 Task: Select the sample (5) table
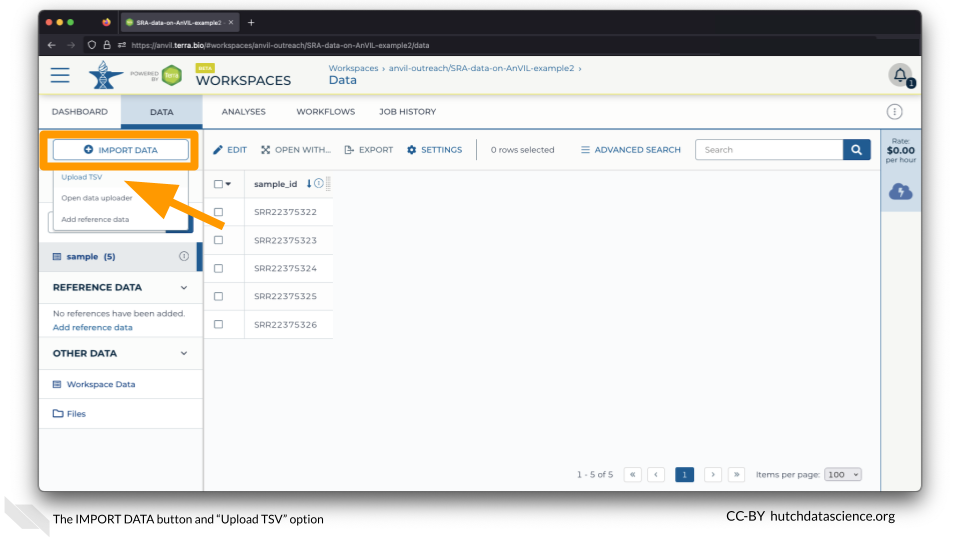pyautogui.click(x=121, y=257)
